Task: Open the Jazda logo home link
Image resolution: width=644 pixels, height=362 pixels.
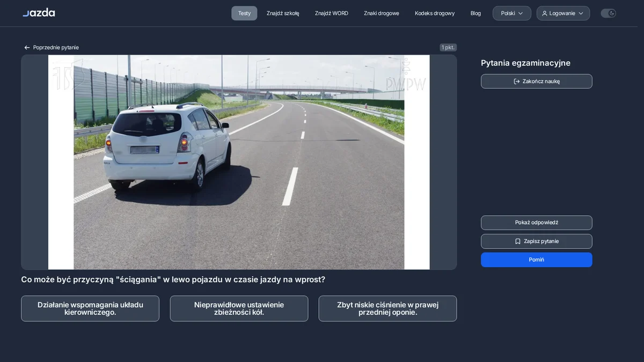Action: (x=39, y=12)
